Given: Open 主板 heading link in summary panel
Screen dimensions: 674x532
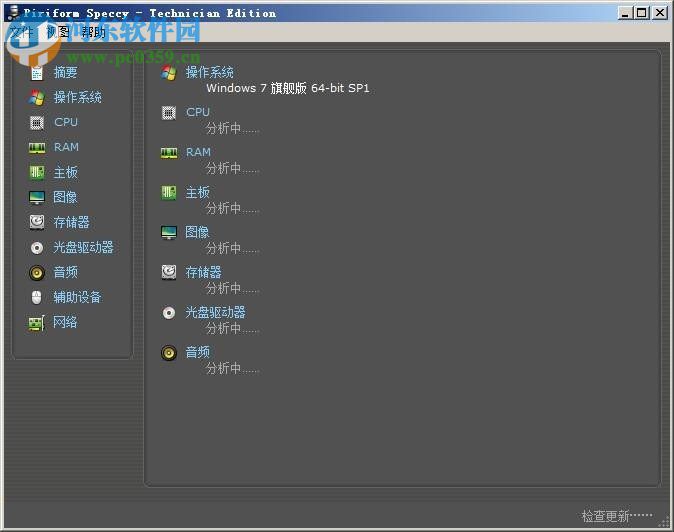Looking at the screenshot, I should click(x=197, y=192).
